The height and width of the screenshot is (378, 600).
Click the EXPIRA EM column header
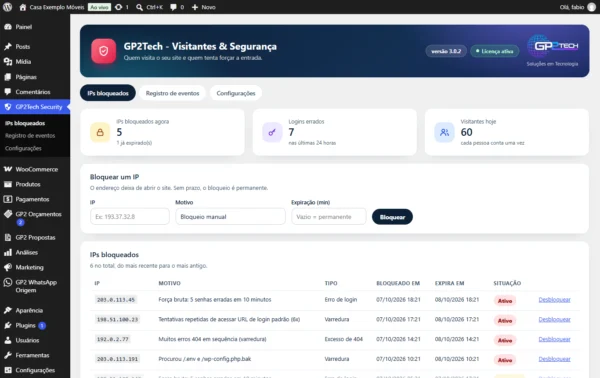click(449, 283)
